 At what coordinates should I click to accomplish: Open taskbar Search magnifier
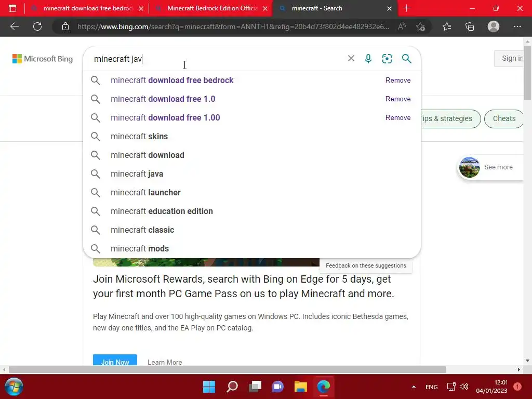click(232, 387)
